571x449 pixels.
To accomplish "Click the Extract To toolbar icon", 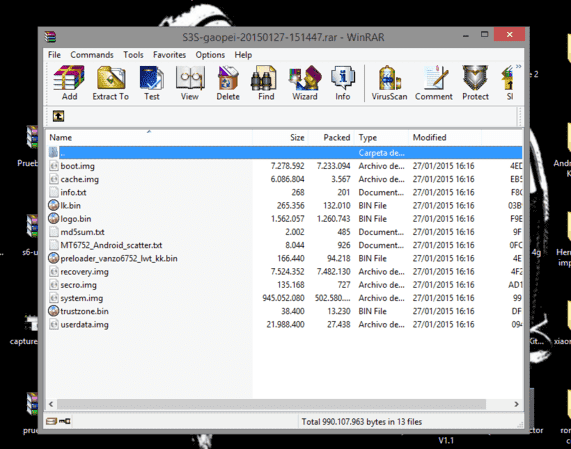I will (x=111, y=83).
